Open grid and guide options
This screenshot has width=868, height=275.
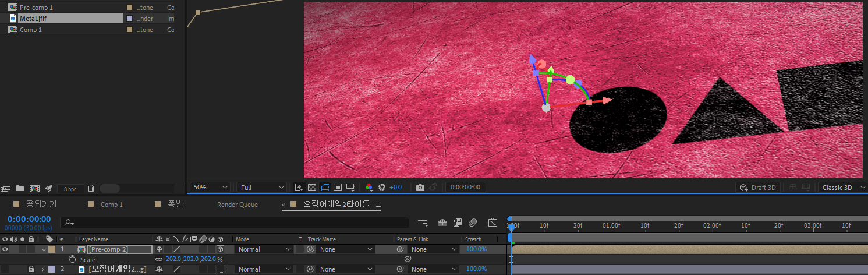click(350, 187)
